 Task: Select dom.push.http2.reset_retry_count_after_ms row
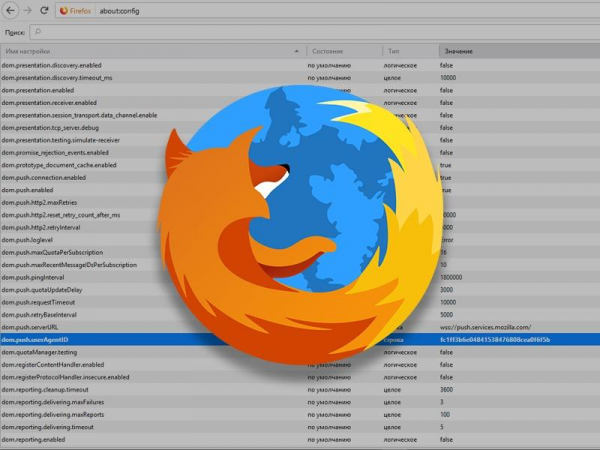300,215
